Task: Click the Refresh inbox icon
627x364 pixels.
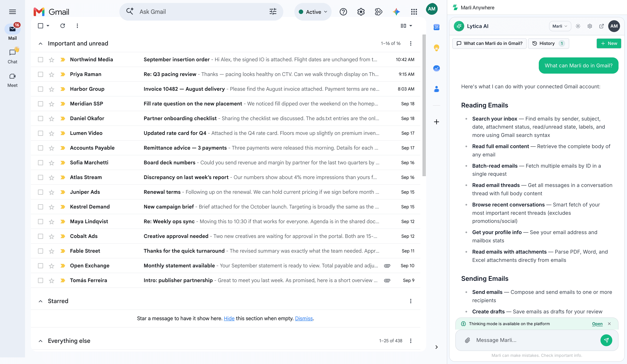Action: 63,26
